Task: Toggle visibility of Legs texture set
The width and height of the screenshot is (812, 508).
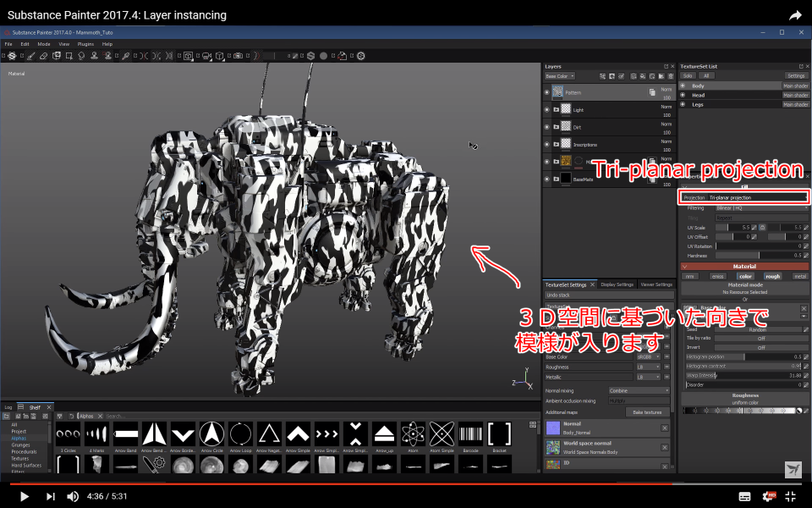Action: click(683, 104)
